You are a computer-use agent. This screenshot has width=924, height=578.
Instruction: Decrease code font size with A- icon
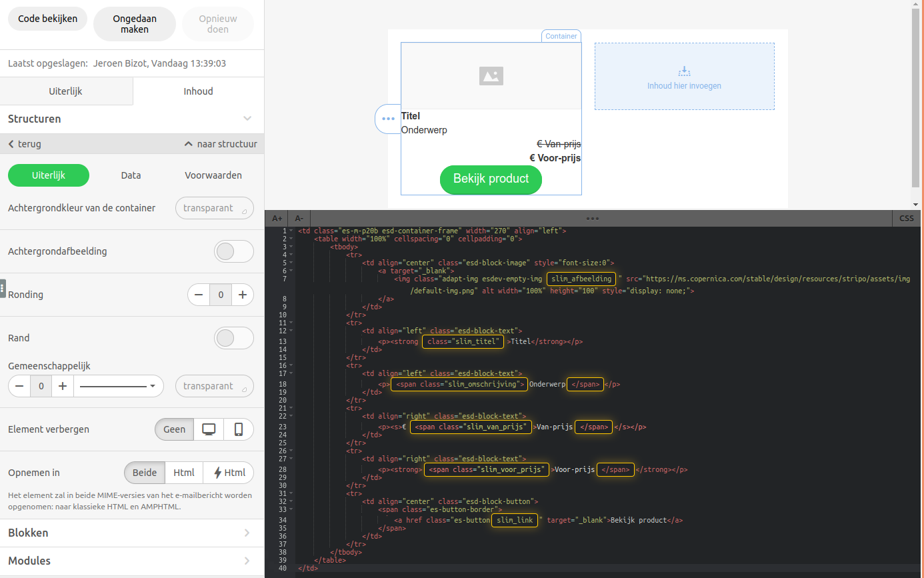pyautogui.click(x=299, y=218)
